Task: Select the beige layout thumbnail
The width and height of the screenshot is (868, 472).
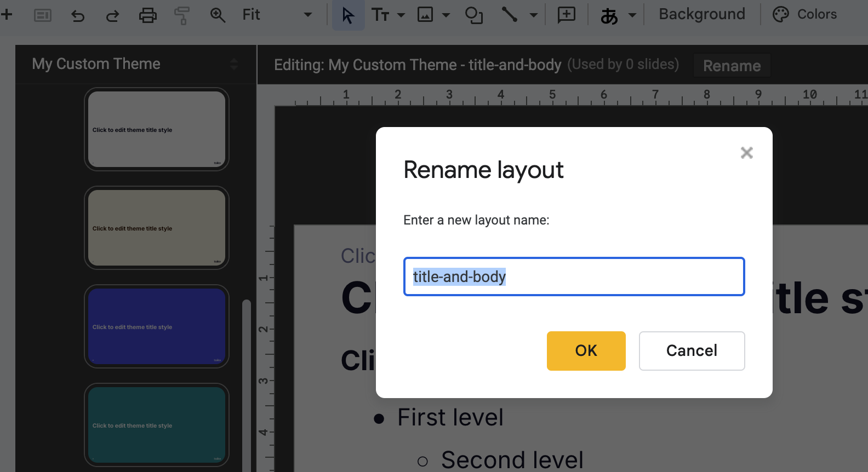Action: 157,228
